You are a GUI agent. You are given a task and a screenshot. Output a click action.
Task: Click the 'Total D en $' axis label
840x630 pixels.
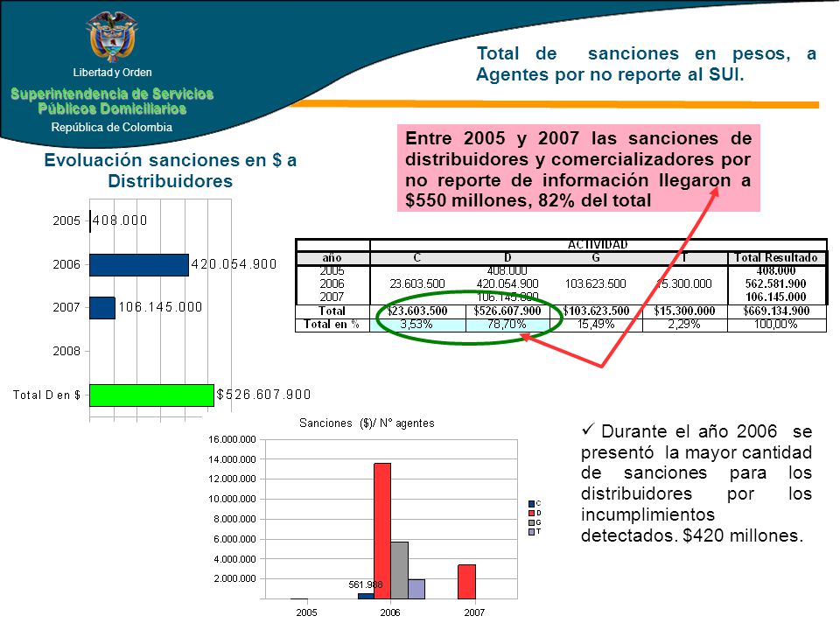click(x=46, y=395)
